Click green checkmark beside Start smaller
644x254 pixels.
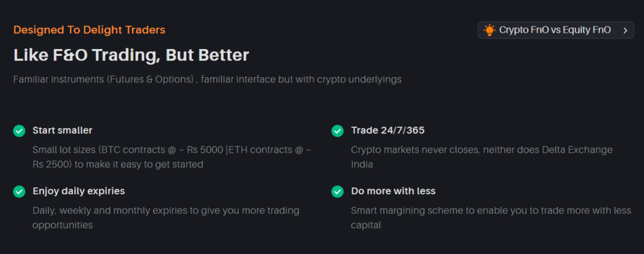(x=19, y=131)
